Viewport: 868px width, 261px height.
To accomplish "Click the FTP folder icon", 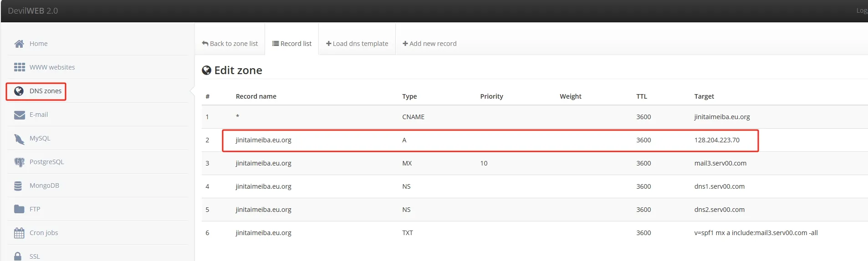I will point(19,209).
